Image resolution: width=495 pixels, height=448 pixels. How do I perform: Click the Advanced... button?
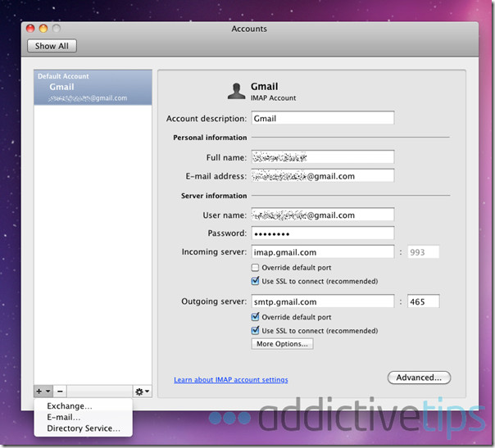[419, 378]
